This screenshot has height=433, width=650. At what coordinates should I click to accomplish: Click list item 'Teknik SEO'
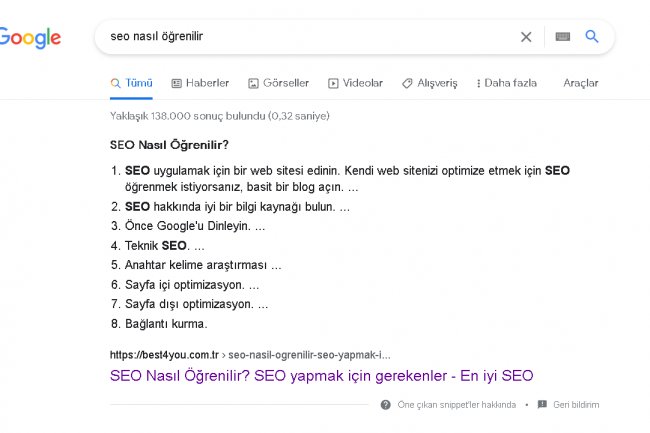pyautogui.click(x=158, y=246)
